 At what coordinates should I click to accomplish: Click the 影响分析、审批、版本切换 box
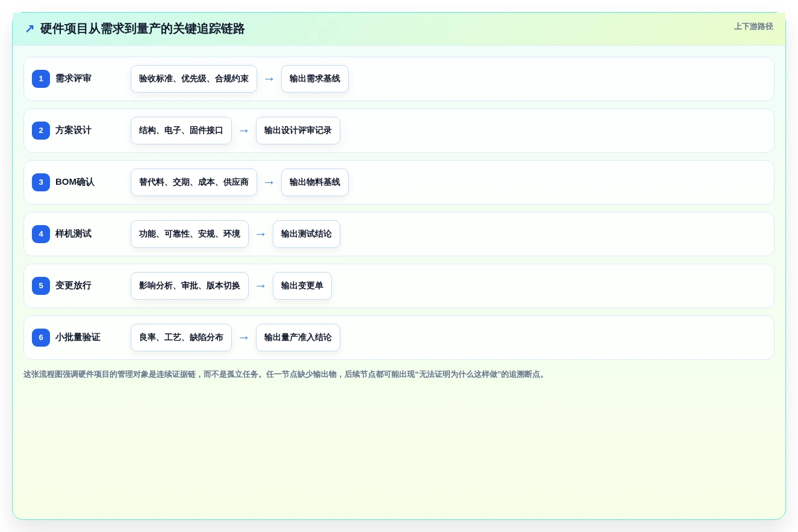point(190,286)
